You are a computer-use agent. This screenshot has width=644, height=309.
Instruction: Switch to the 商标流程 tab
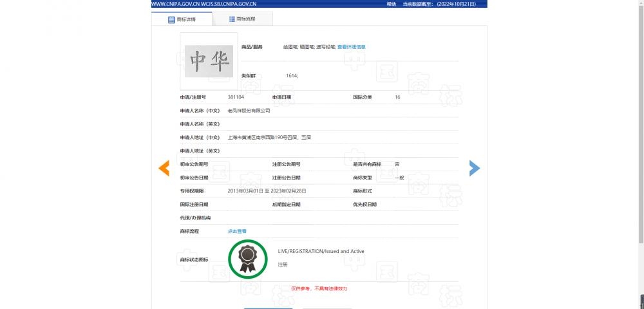[242, 19]
